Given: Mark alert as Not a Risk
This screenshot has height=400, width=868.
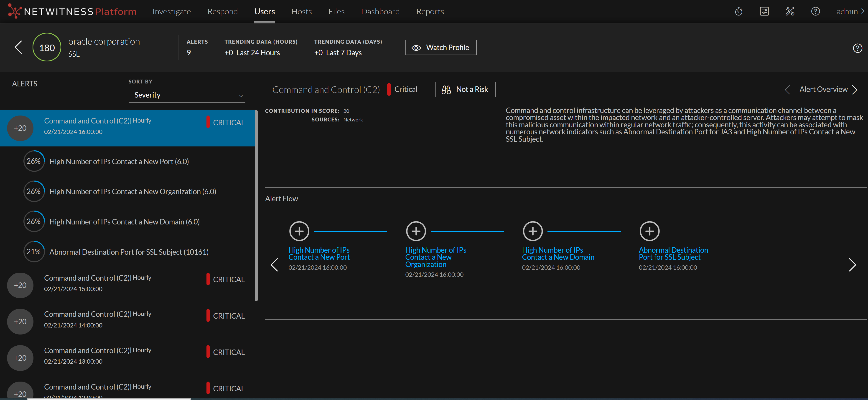Looking at the screenshot, I should click(465, 89).
